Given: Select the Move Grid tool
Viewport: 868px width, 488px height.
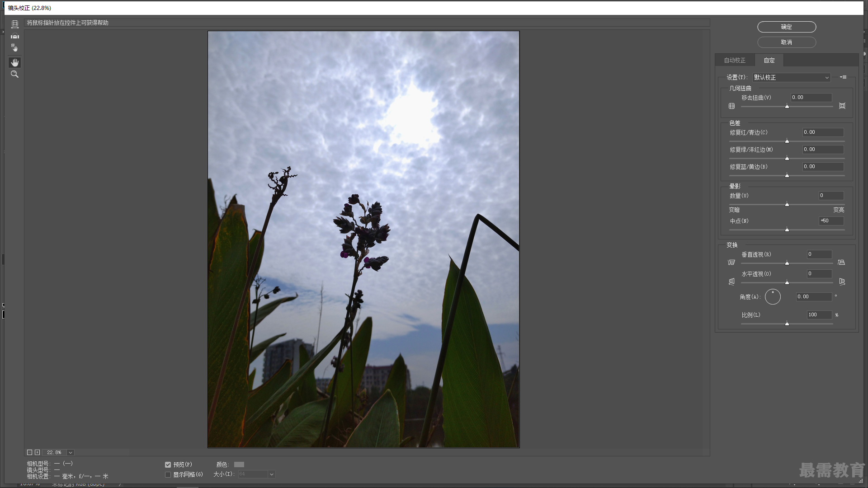Looking at the screenshot, I should 15,48.
